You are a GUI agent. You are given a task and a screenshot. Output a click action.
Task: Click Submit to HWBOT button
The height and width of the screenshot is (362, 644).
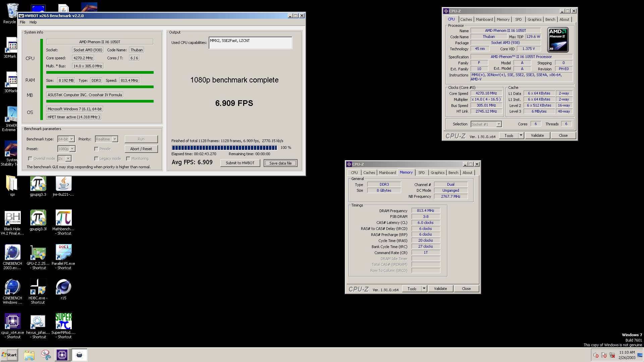click(240, 163)
